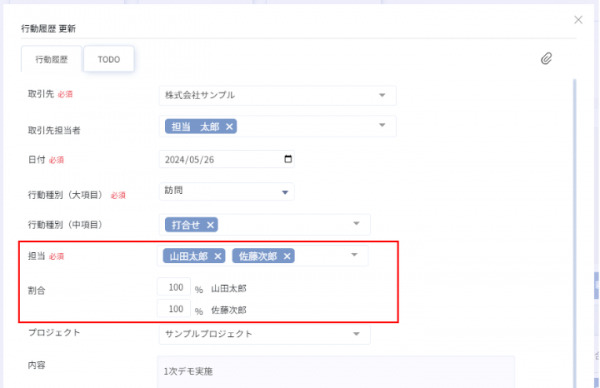Expand the プロジェクト dropdown

[356, 334]
